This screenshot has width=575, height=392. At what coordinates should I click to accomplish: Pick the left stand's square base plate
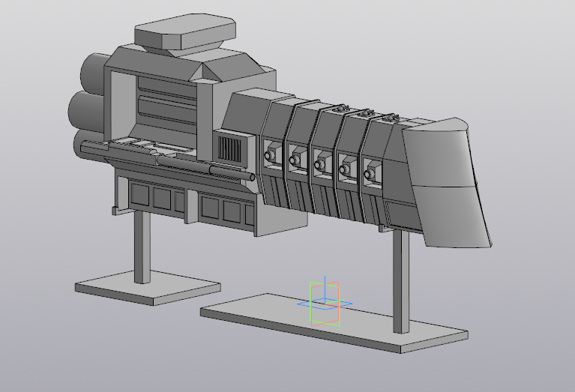148,288
